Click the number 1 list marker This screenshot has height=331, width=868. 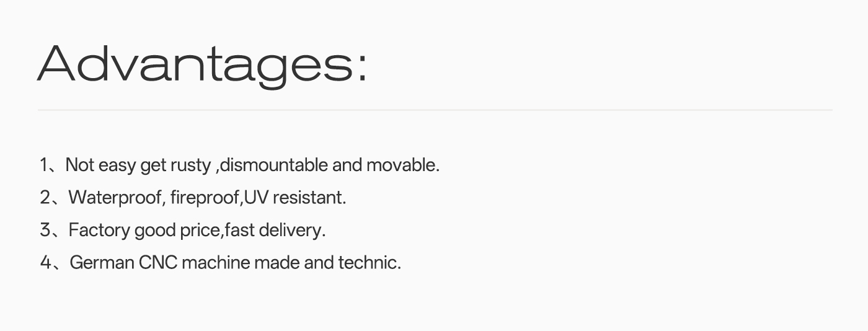tap(43, 165)
